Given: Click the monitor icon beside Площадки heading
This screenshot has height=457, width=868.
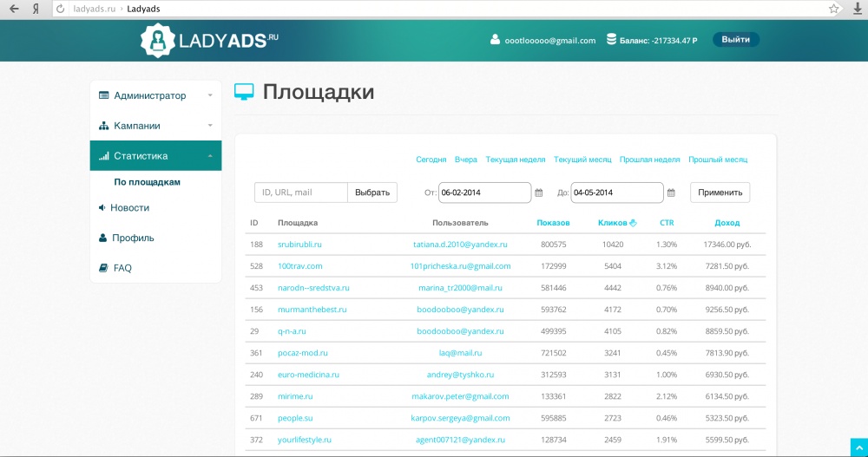Looking at the screenshot, I should (244, 92).
